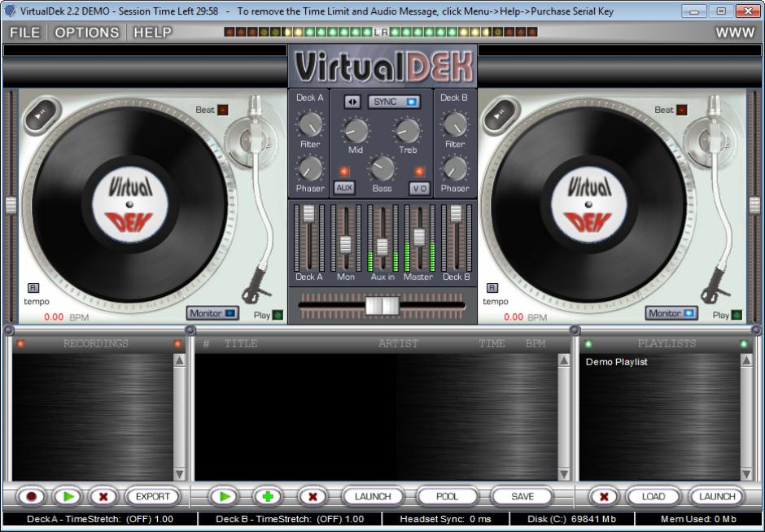Click the EXPORT button
The height and width of the screenshot is (532, 765).
153,496
